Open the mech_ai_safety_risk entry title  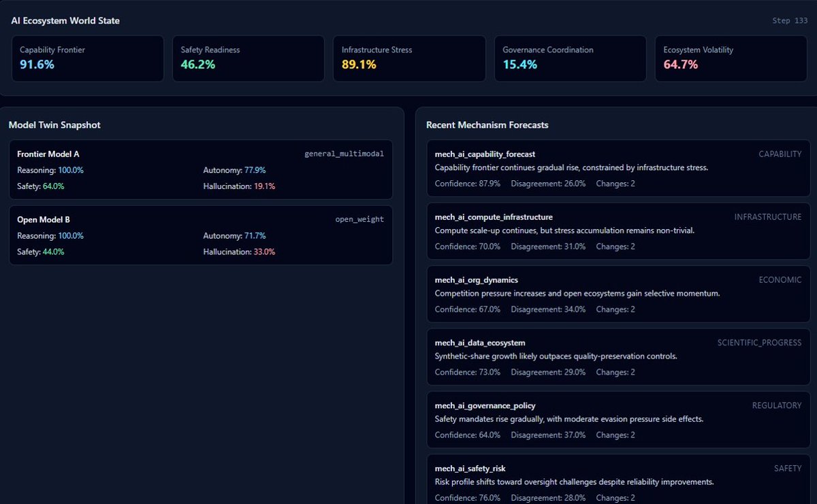[x=470, y=469]
